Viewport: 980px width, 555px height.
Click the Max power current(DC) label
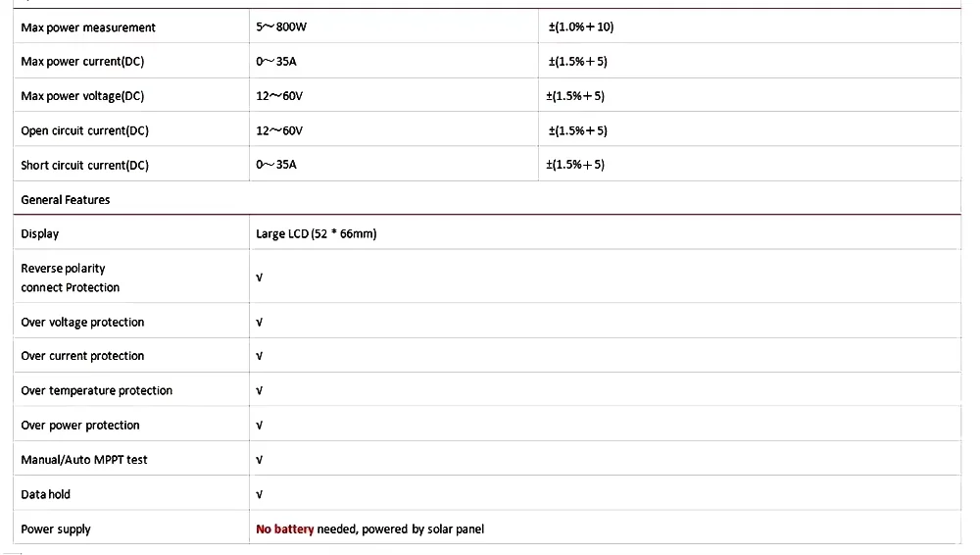[82, 62]
